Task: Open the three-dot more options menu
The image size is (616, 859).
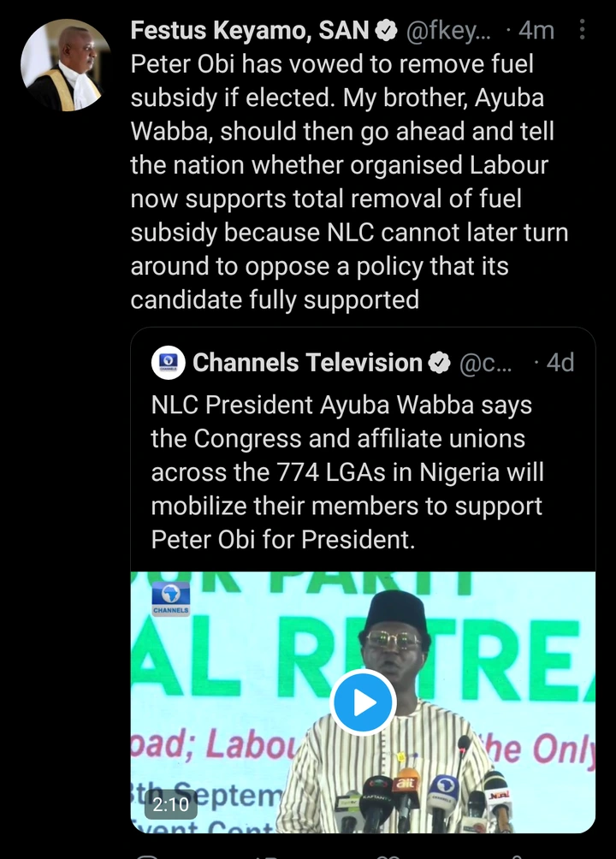Action: tap(583, 31)
